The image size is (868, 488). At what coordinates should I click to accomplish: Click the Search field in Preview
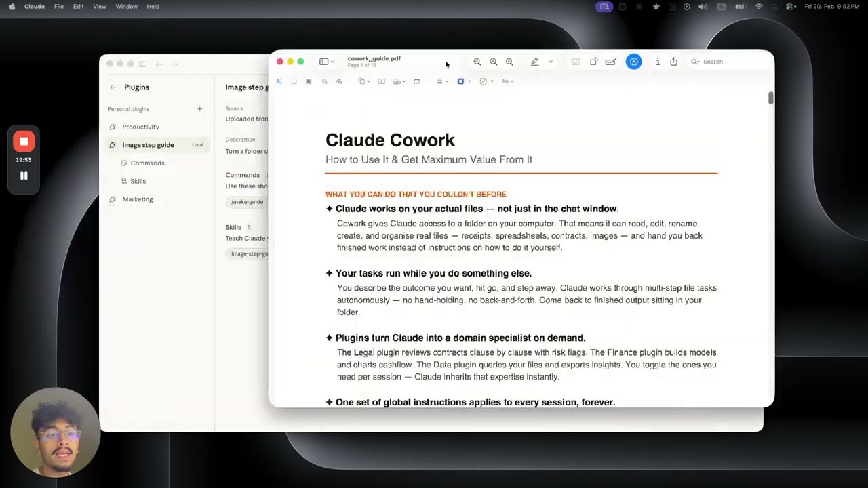point(729,62)
